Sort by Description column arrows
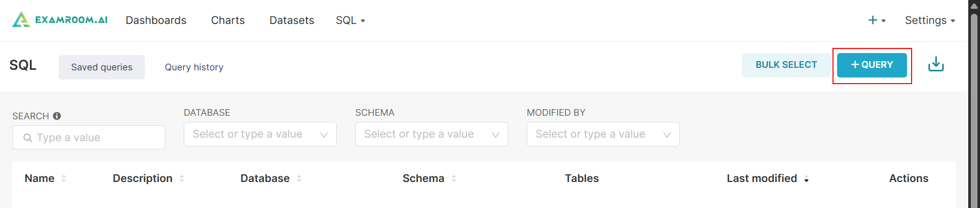Viewport: 980px width, 208px height. pos(182,178)
